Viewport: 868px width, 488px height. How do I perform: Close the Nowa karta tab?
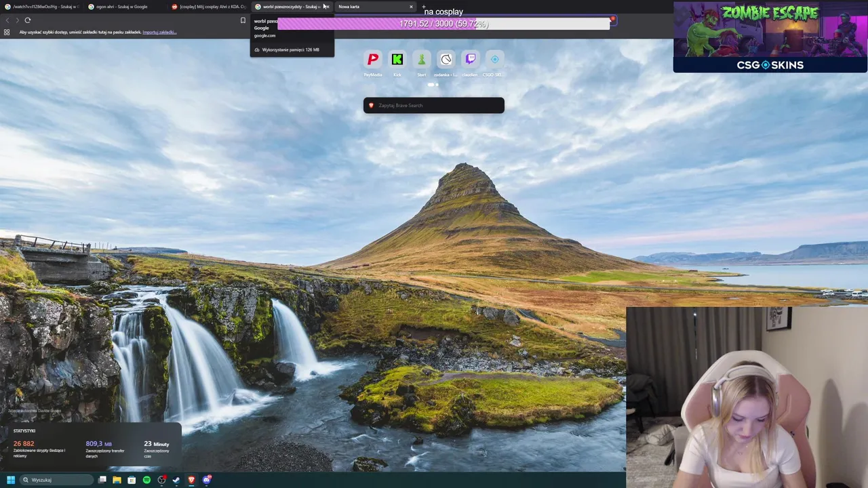(411, 7)
